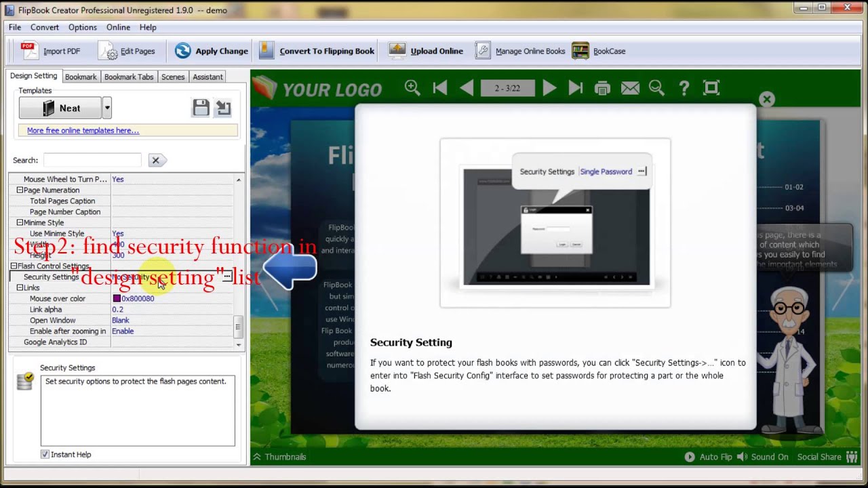Click the print icon in viewer
This screenshot has height=488, width=868.
(602, 87)
